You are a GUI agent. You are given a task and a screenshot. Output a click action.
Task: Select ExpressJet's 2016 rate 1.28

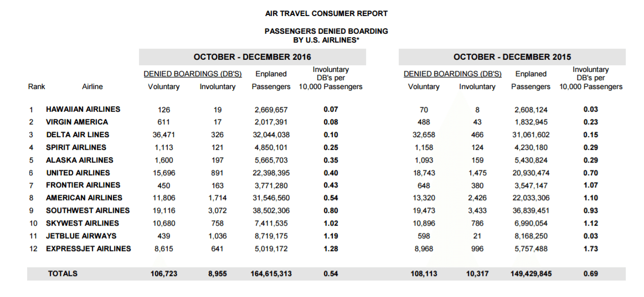click(x=331, y=248)
